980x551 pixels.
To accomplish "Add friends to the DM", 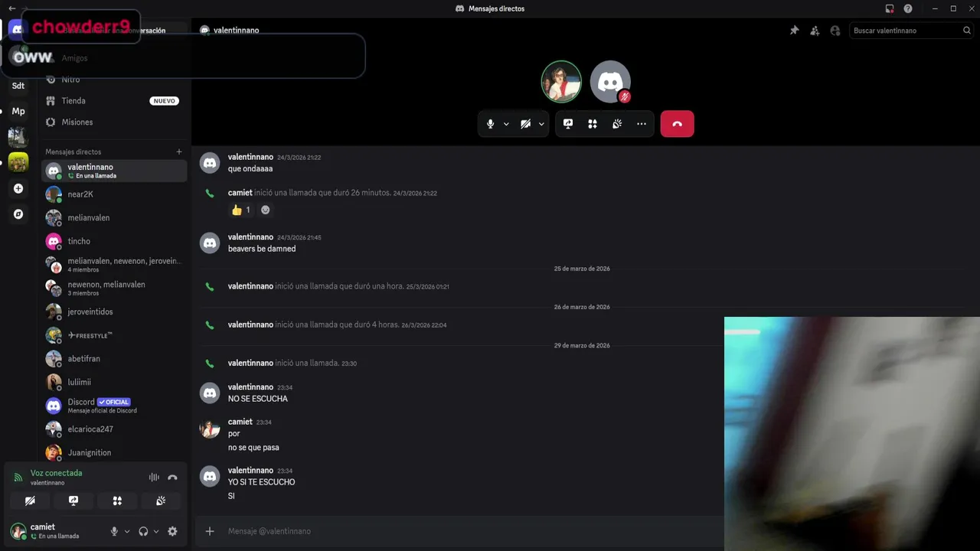I will (x=815, y=31).
